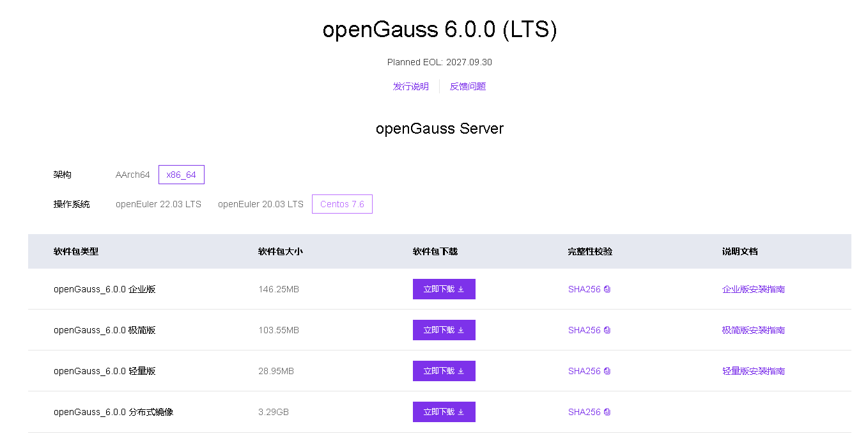Choose openEuler 22.03 LTS operating system
The height and width of the screenshot is (433, 868).
pos(159,204)
